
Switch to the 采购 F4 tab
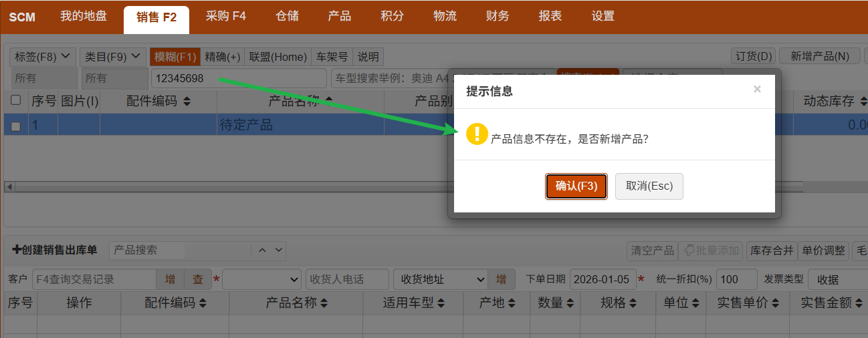coord(225,16)
